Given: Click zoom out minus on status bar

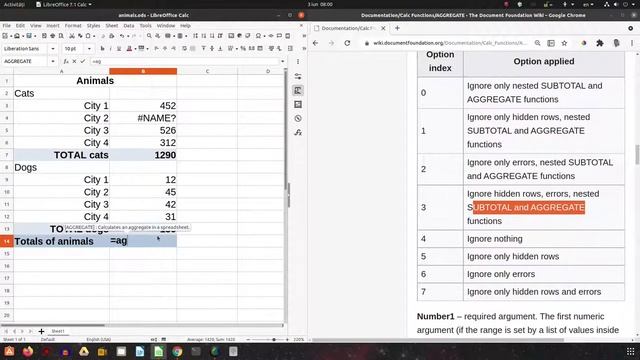Looking at the screenshot, I should [x=248, y=339].
